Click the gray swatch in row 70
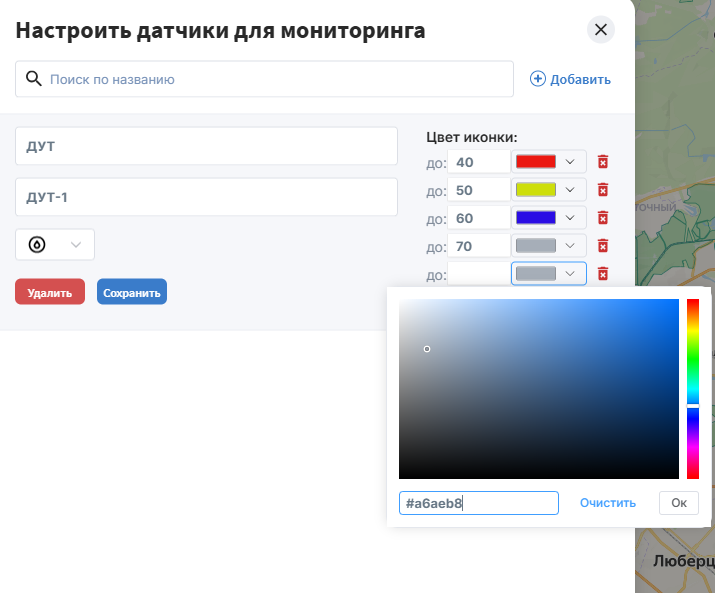 pyautogui.click(x=536, y=246)
